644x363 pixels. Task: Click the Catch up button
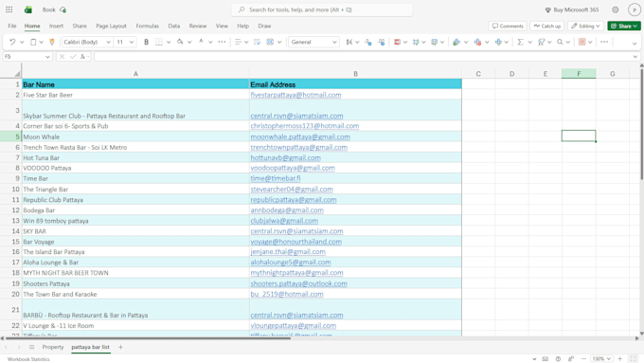coord(547,26)
